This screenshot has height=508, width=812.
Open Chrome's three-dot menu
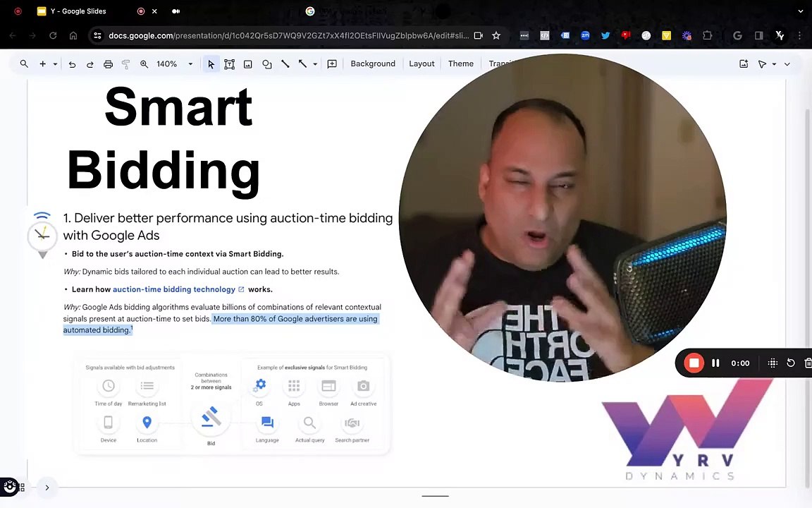[x=799, y=35]
